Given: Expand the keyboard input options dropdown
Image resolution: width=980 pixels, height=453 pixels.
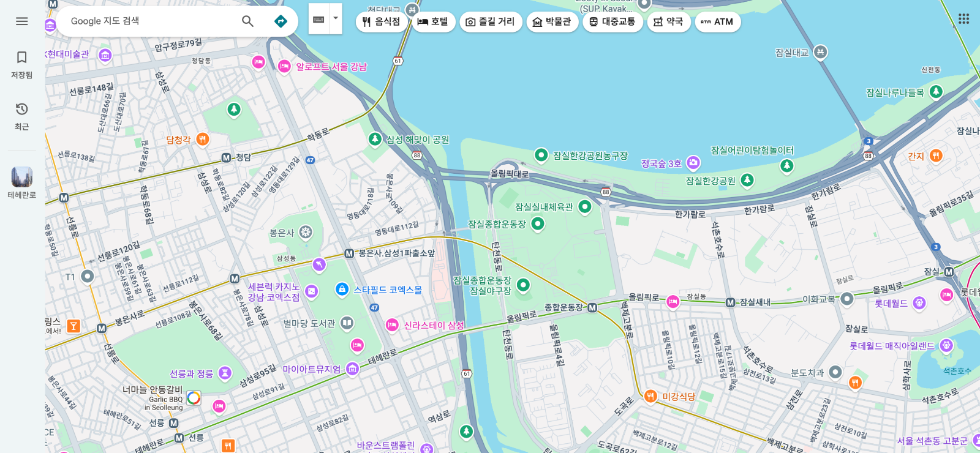Looking at the screenshot, I should pos(336,19).
